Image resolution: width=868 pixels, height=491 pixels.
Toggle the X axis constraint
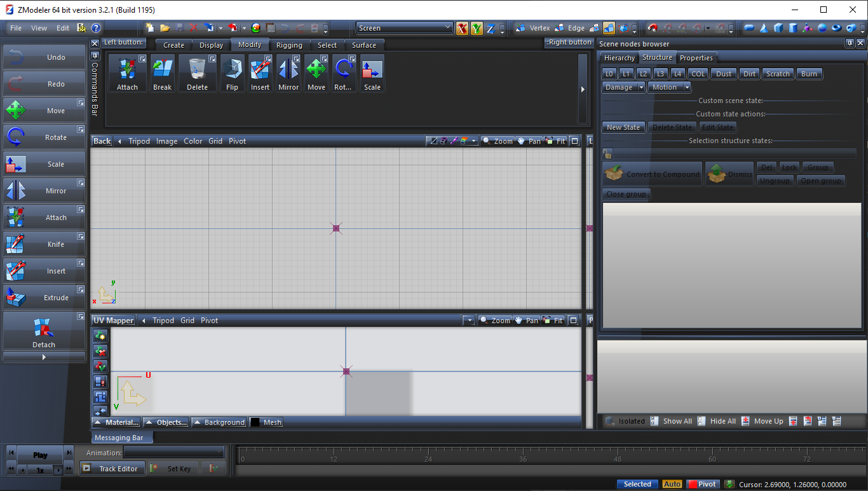462,28
